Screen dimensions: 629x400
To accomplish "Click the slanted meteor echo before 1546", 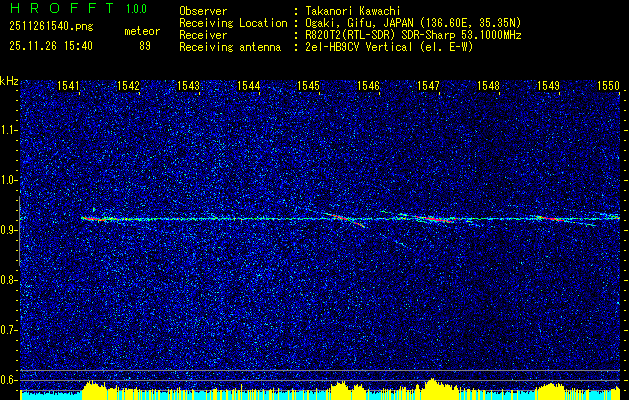I will pos(346,219).
